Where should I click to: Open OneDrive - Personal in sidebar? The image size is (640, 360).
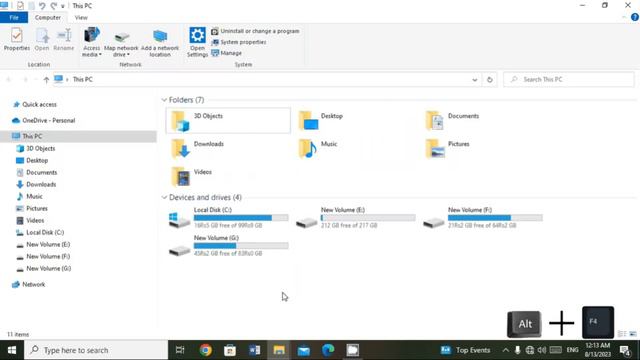[48, 120]
